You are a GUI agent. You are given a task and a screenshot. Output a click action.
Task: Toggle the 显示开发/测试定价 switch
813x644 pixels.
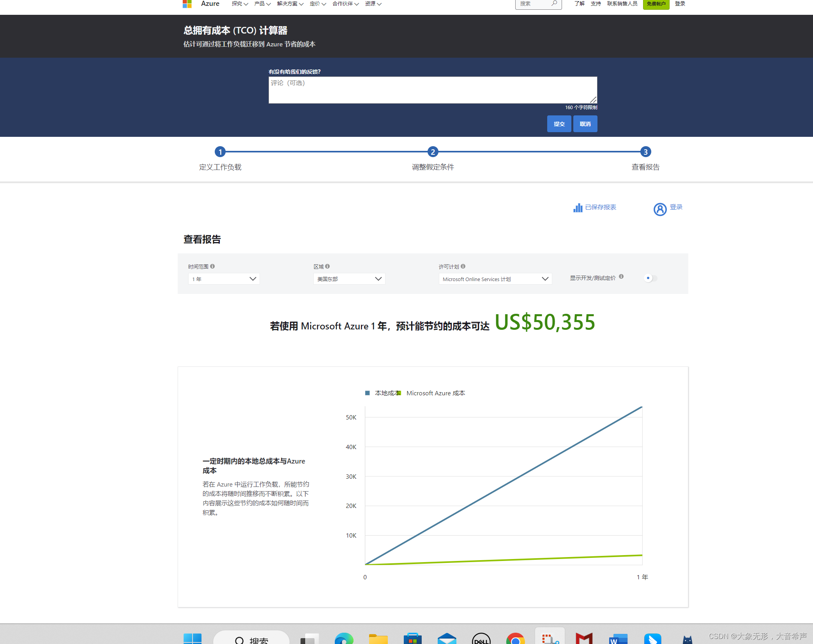(x=650, y=278)
